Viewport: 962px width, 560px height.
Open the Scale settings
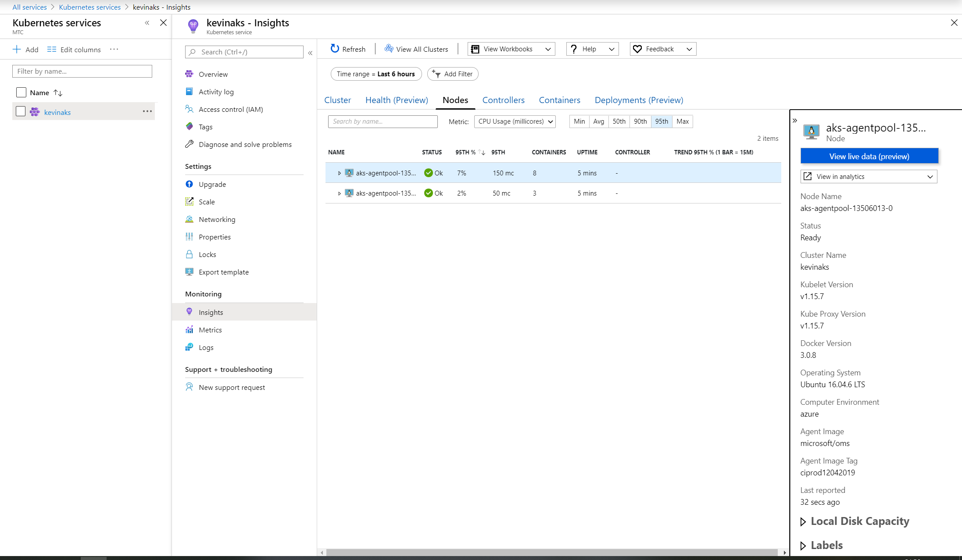(206, 202)
